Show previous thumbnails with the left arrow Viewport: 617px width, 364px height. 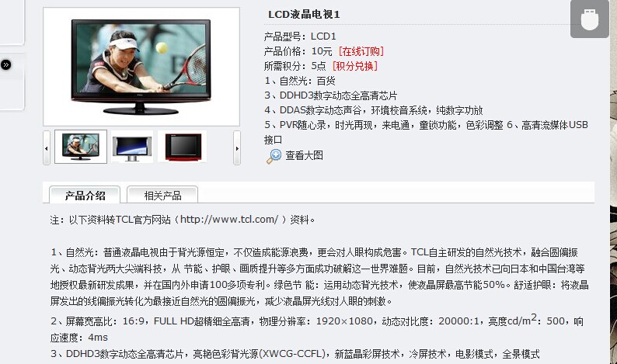click(x=47, y=147)
